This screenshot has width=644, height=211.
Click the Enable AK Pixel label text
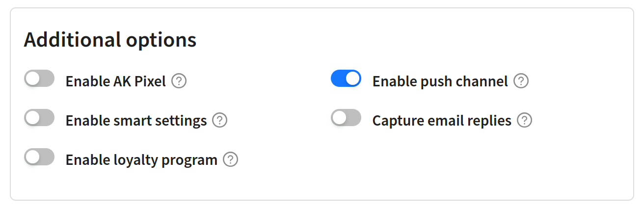point(116,81)
